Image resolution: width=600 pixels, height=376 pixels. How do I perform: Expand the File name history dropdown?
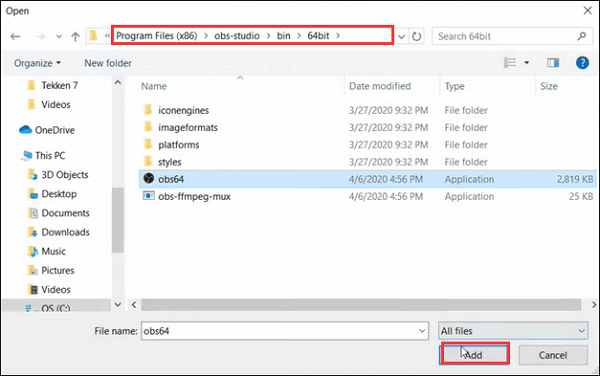(x=422, y=331)
